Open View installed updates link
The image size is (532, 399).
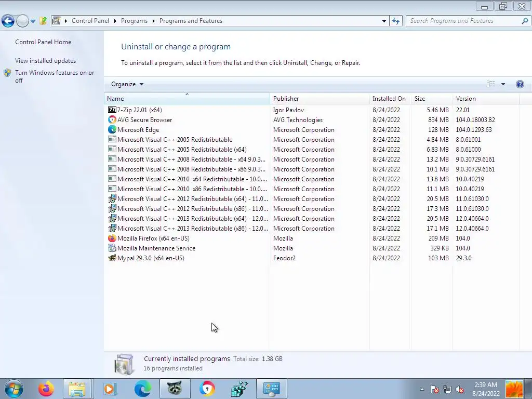[x=46, y=61]
